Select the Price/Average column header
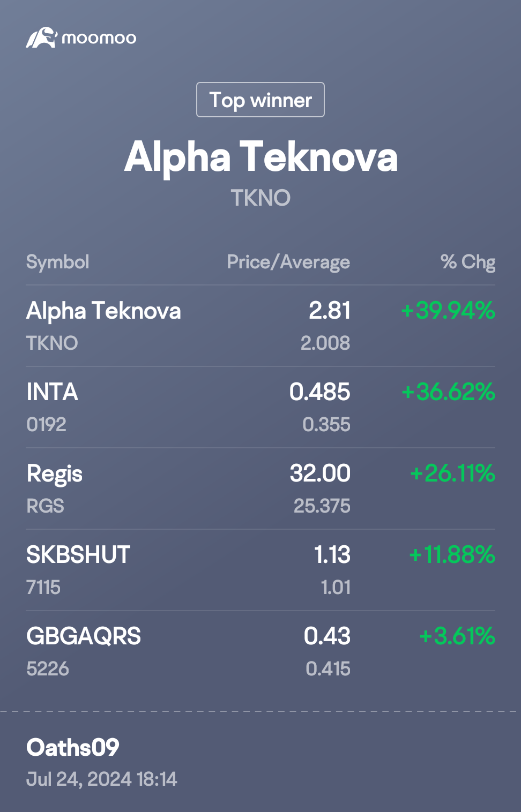The image size is (521, 812). [288, 262]
